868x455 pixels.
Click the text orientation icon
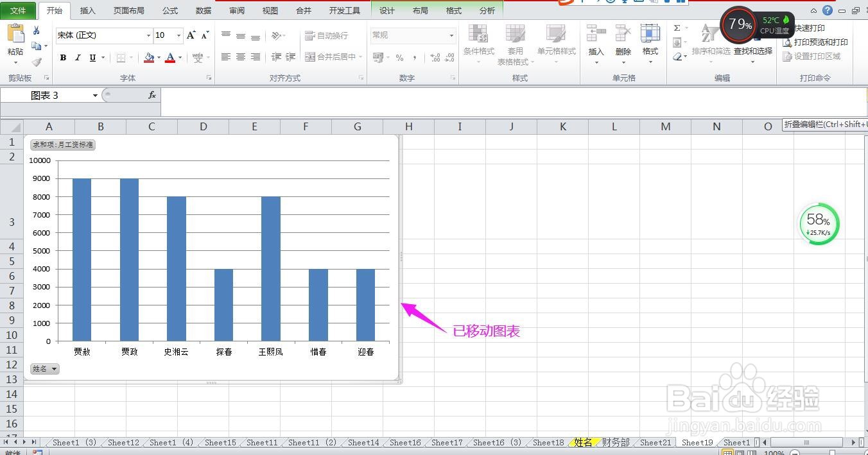tap(276, 35)
